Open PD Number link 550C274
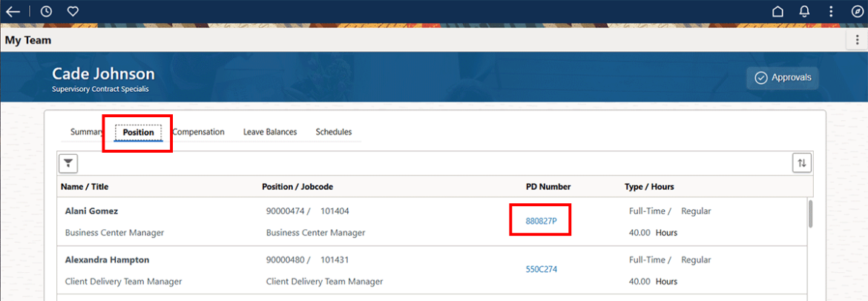The image size is (868, 301). [542, 269]
